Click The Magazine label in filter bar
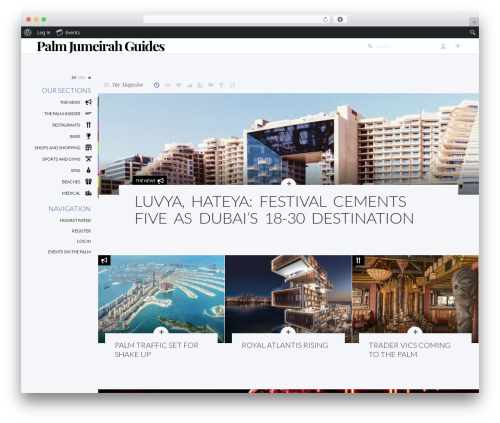This screenshot has height=423, width=500. (x=127, y=85)
